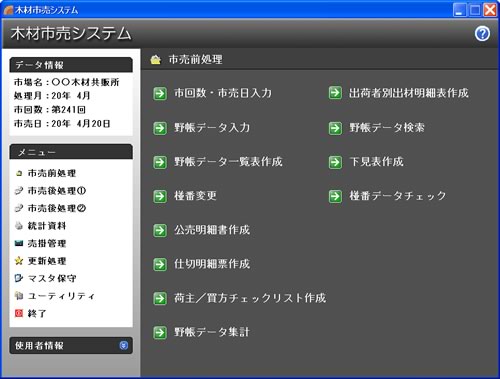Click the 木材市売システム title bar app icon

[8, 10]
